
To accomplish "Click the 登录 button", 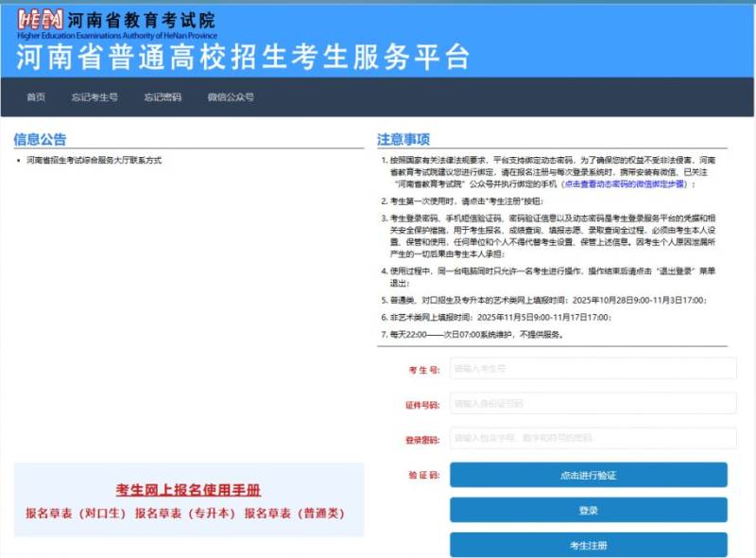I will (588, 510).
